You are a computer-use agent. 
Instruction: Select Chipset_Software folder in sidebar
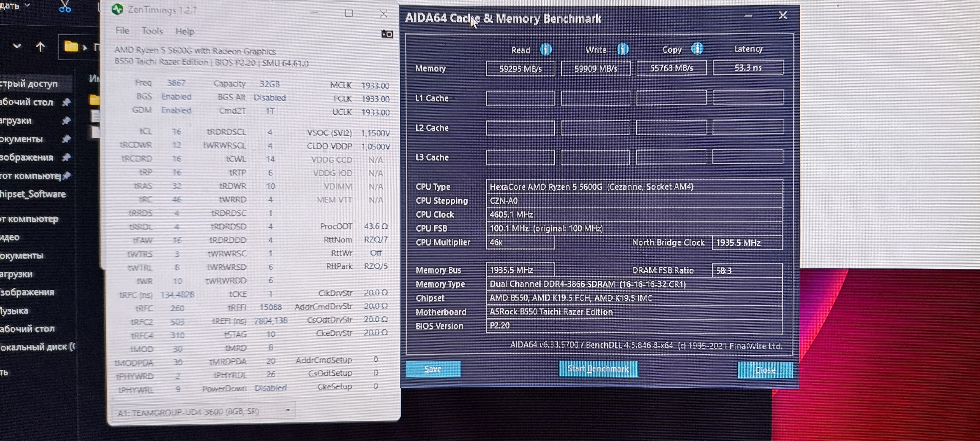pos(33,194)
